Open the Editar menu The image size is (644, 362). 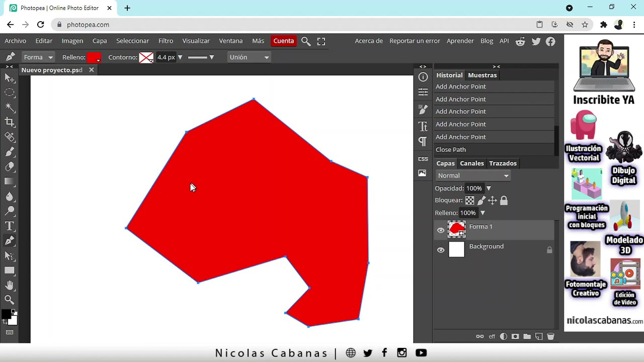[x=44, y=41]
